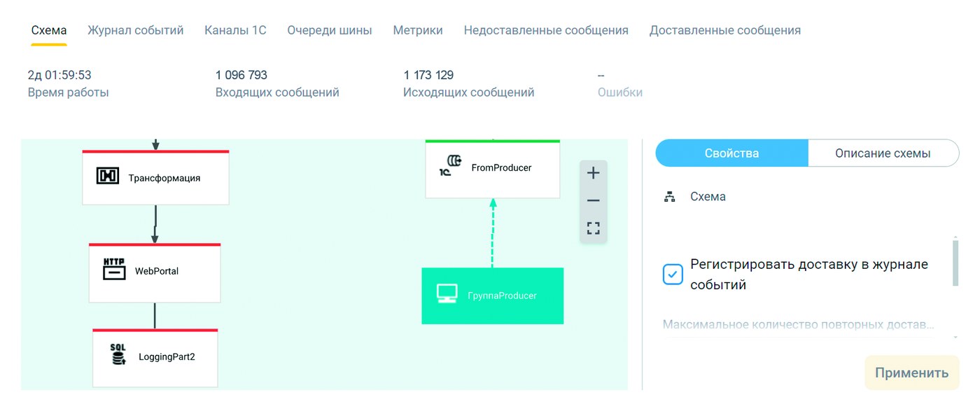
Task: Zoom in the diagram with plus icon
Action: coord(593,173)
